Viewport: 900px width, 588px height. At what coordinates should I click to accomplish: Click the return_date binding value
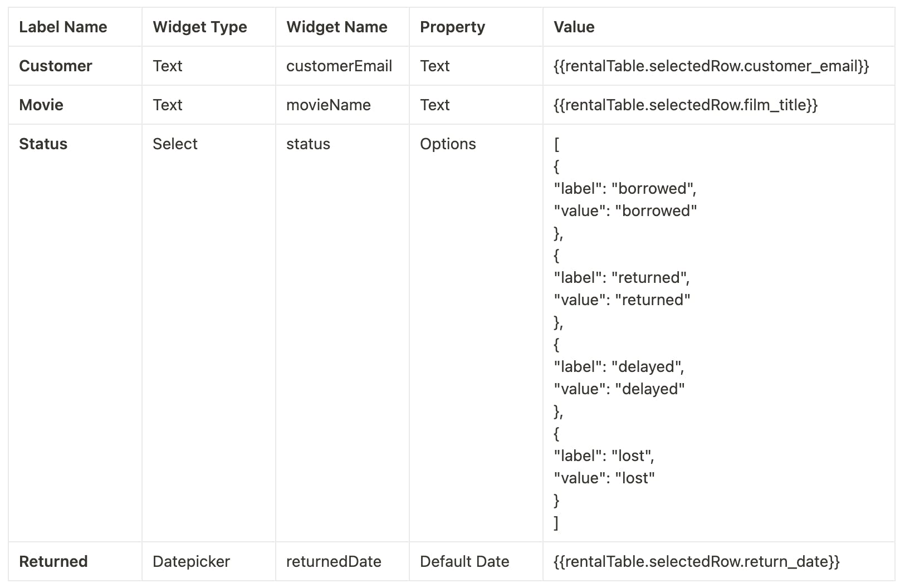tap(696, 561)
